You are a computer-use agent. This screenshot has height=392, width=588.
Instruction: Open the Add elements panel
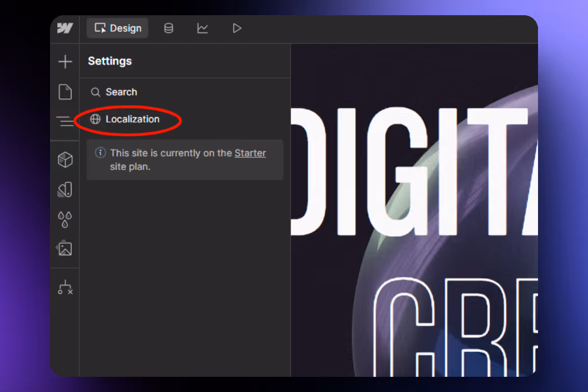click(65, 62)
